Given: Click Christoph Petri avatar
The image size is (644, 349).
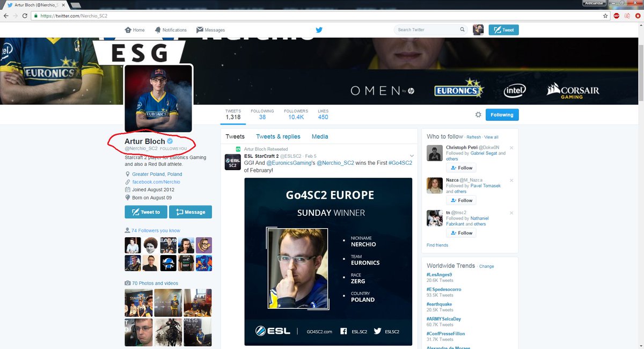Looking at the screenshot, I should (x=435, y=153).
